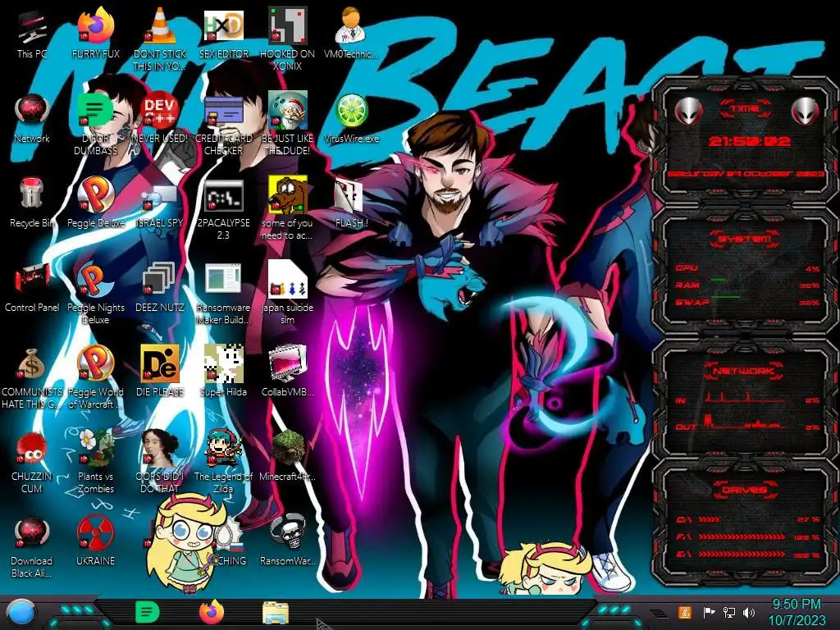Launch The Legend of Zilda shortcut
Viewport: 840px width, 630px height.
[223, 462]
